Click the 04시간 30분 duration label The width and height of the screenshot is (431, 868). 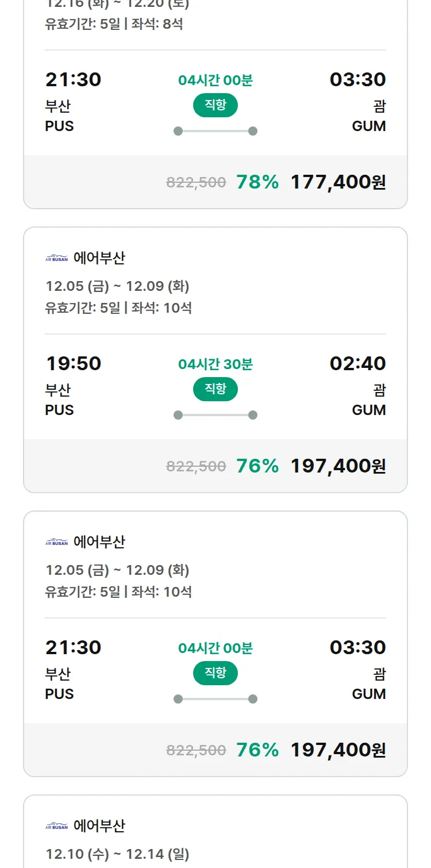(x=215, y=364)
